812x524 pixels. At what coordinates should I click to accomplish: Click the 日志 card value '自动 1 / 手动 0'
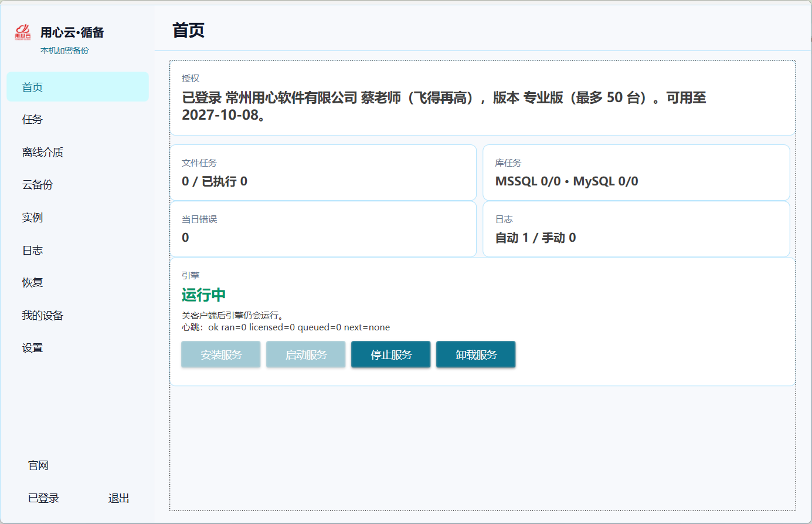point(536,238)
